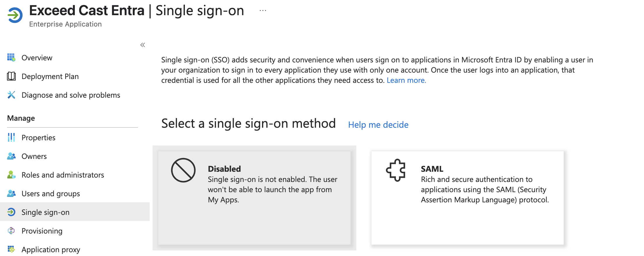Click the Roles and administrators icon
This screenshot has width=644, height=256.
(11, 175)
